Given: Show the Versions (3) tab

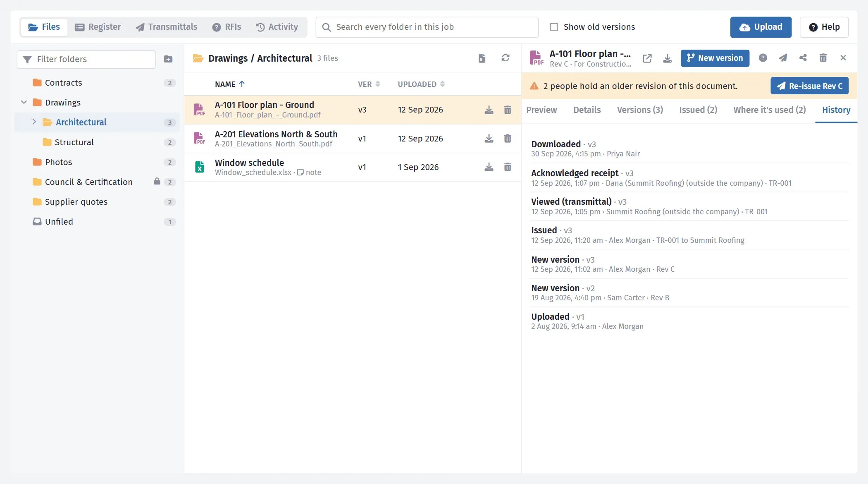Looking at the screenshot, I should pos(640,110).
